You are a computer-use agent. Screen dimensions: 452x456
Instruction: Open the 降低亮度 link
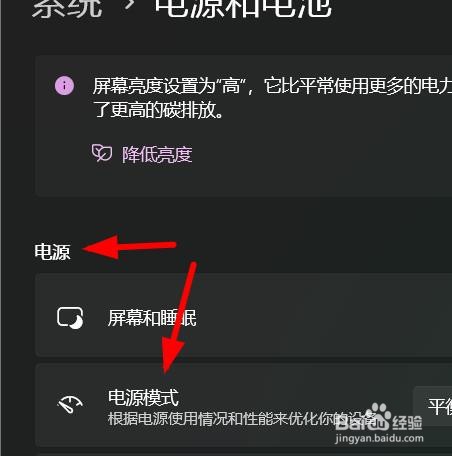[x=157, y=154]
